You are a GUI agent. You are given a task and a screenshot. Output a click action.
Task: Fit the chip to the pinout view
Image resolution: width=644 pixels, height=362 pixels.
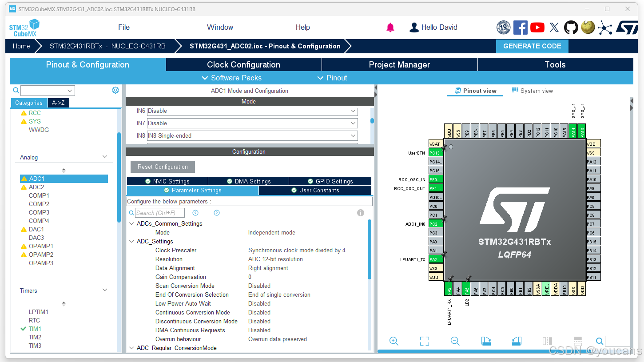click(x=425, y=341)
